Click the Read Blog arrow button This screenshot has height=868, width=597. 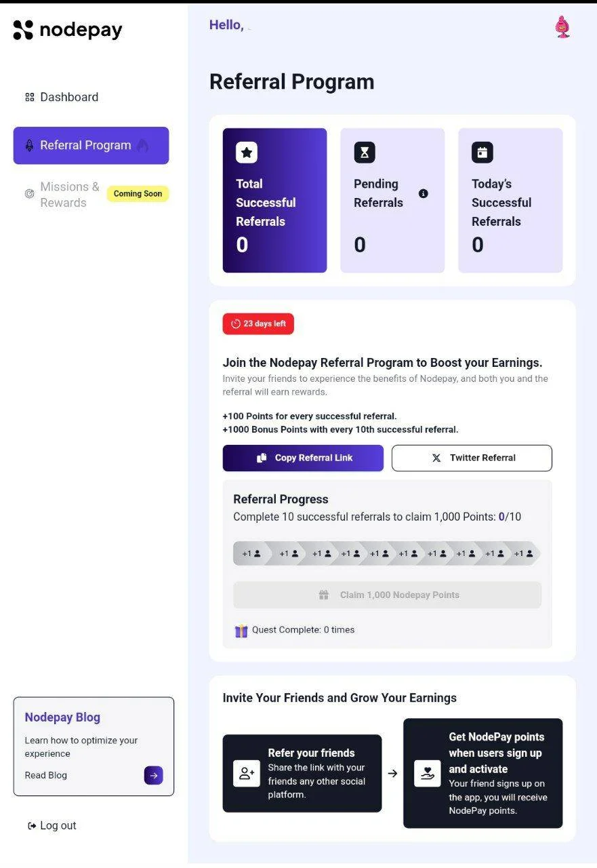pyautogui.click(x=154, y=775)
